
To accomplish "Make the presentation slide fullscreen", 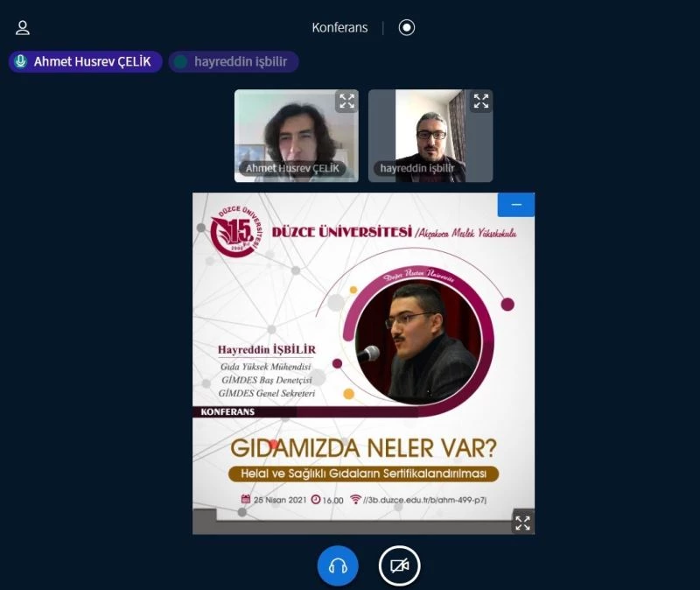I will [522, 523].
